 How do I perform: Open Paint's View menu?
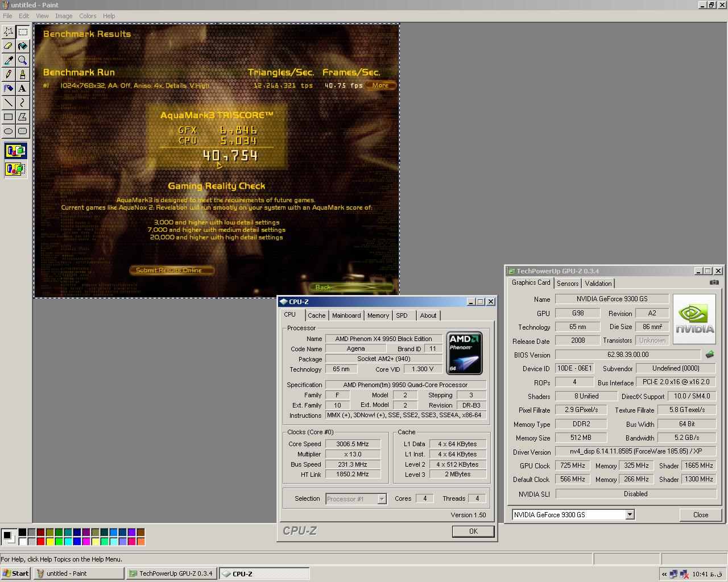[42, 16]
